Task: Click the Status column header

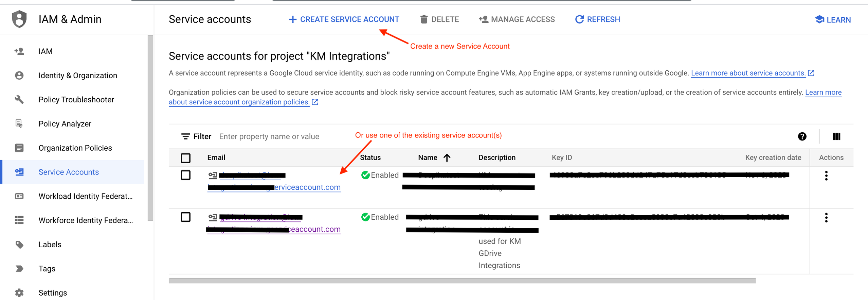Action: pos(370,157)
